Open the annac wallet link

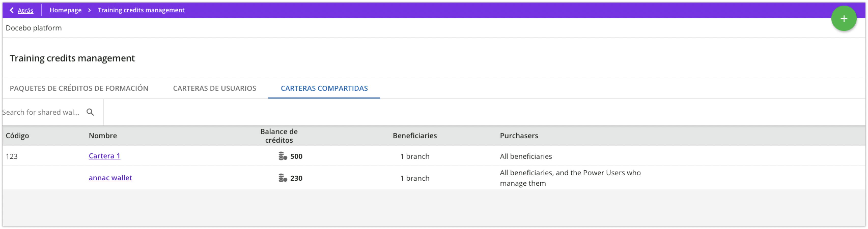click(110, 178)
